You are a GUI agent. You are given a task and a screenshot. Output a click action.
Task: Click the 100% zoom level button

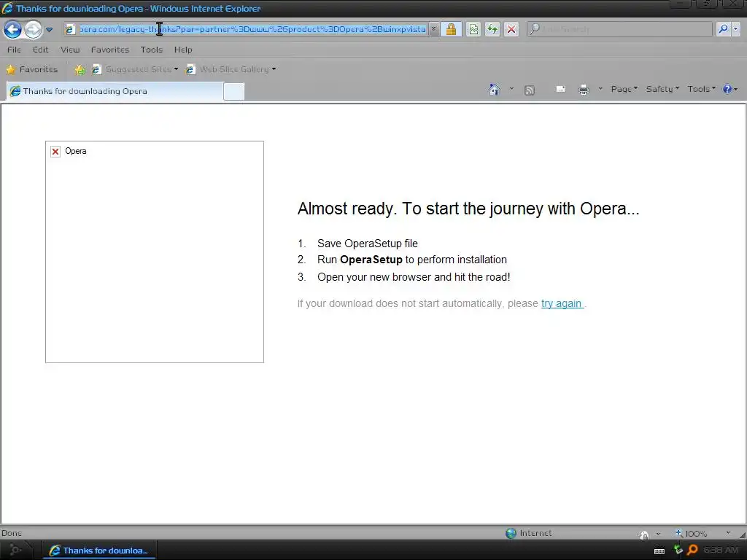[692, 533]
